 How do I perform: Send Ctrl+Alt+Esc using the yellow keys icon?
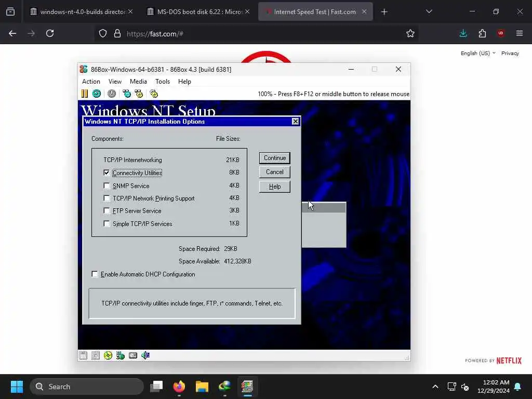(139, 94)
